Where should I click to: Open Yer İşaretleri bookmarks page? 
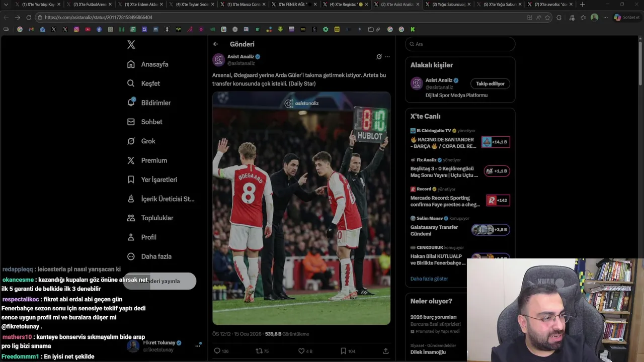coord(152,179)
